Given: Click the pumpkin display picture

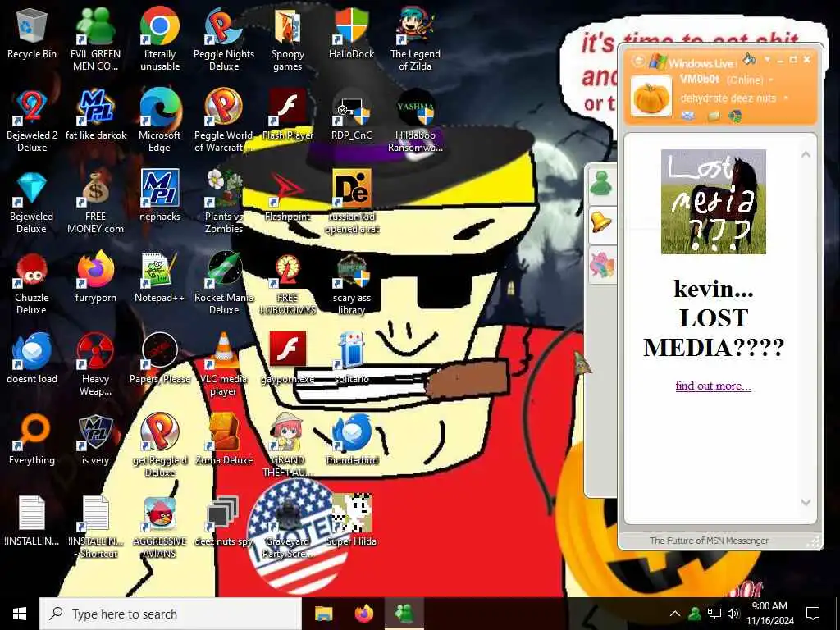Looking at the screenshot, I should (x=651, y=97).
